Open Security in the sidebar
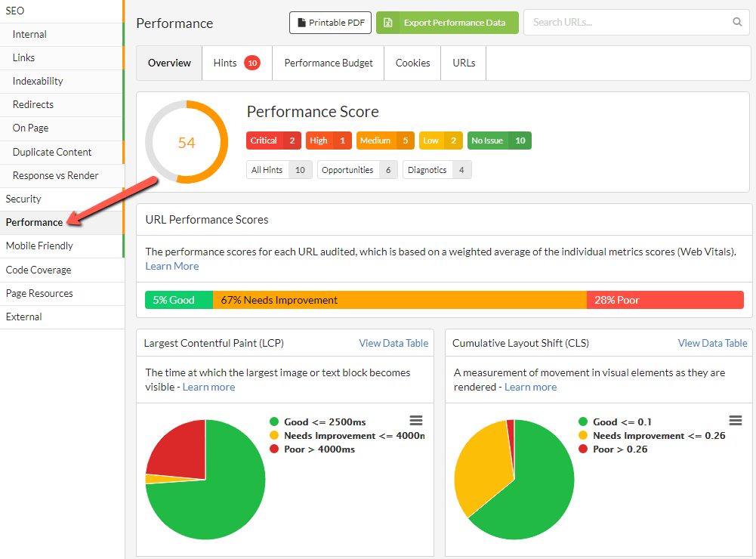Image resolution: width=756 pixels, height=559 pixels. (x=62, y=199)
